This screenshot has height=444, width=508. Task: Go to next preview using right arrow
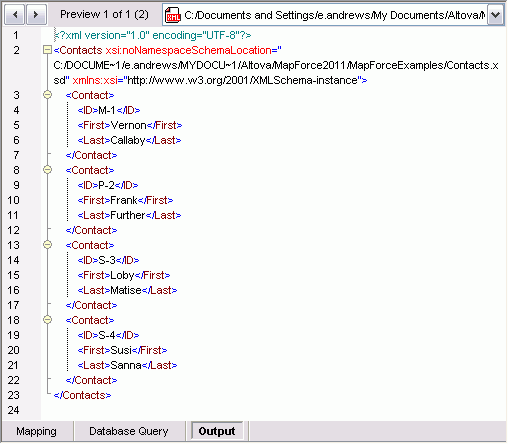pos(36,15)
